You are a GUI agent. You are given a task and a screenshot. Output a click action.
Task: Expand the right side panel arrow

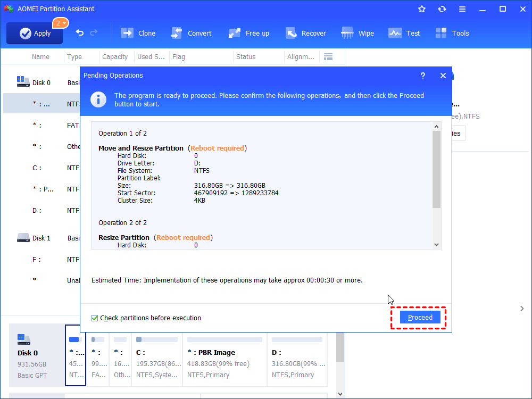[x=522, y=309]
